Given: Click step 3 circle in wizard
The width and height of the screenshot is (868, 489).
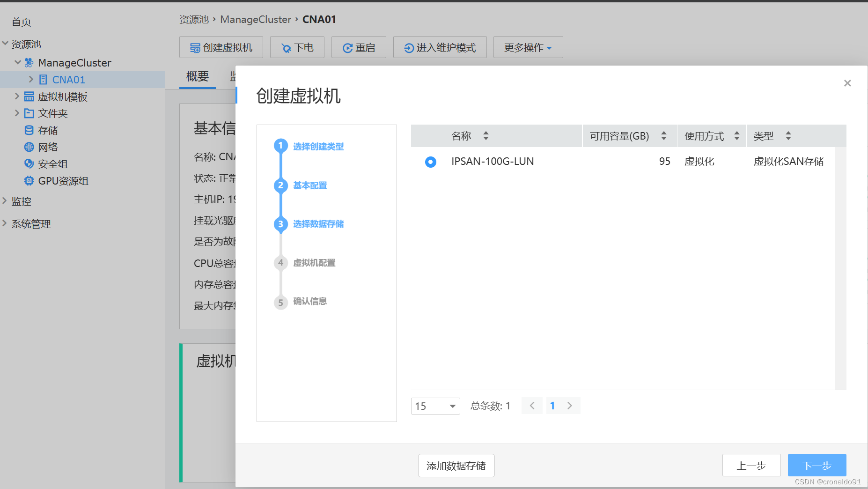Looking at the screenshot, I should [x=280, y=224].
